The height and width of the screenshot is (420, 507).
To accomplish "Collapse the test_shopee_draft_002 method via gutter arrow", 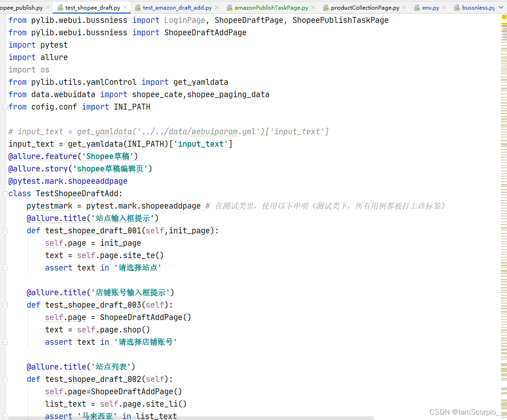I will coord(5,380).
